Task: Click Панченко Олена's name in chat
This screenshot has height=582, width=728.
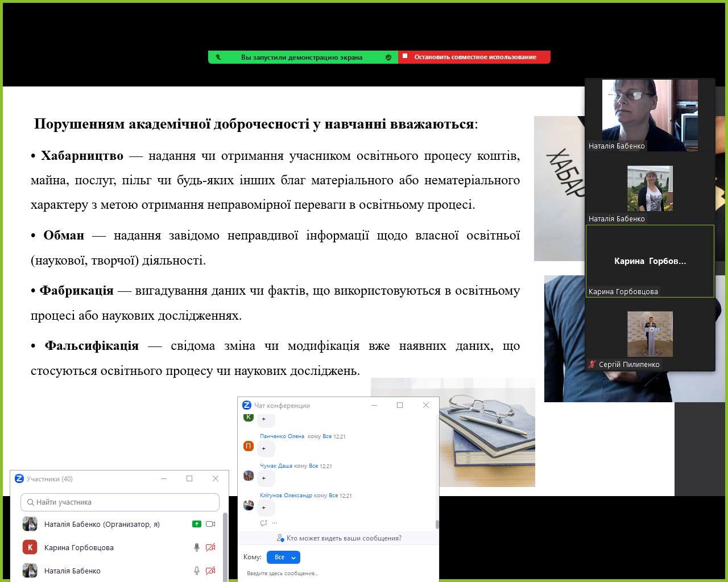Action: point(282,436)
